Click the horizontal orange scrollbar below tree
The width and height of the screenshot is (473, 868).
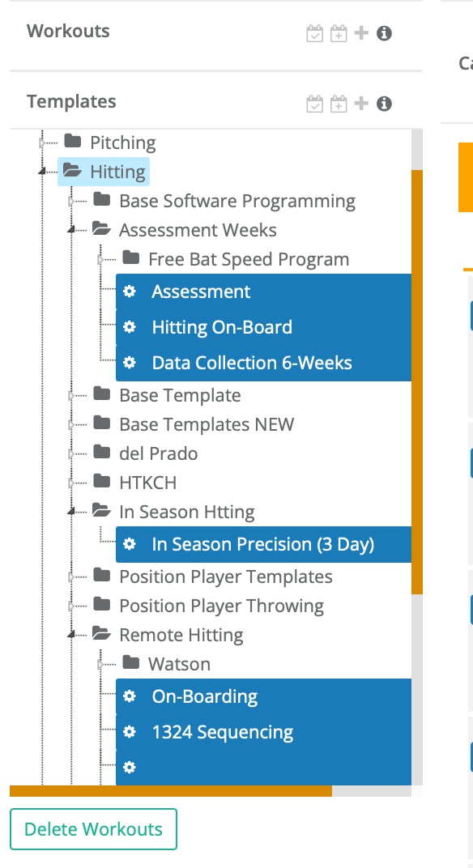click(171, 790)
